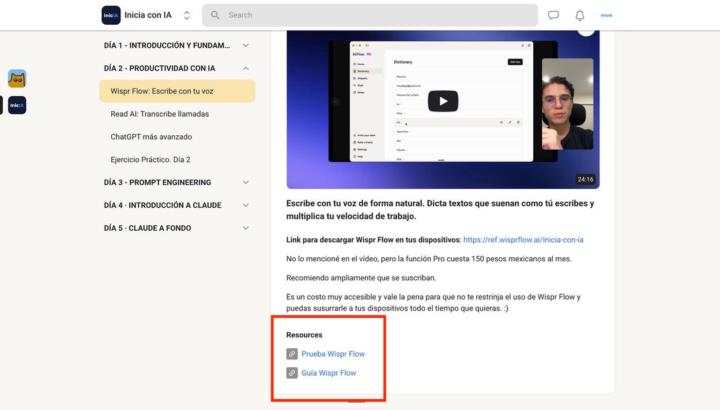Click the video thumbnail presenter webcam
This screenshot has width=720, height=410.
(x=568, y=104)
